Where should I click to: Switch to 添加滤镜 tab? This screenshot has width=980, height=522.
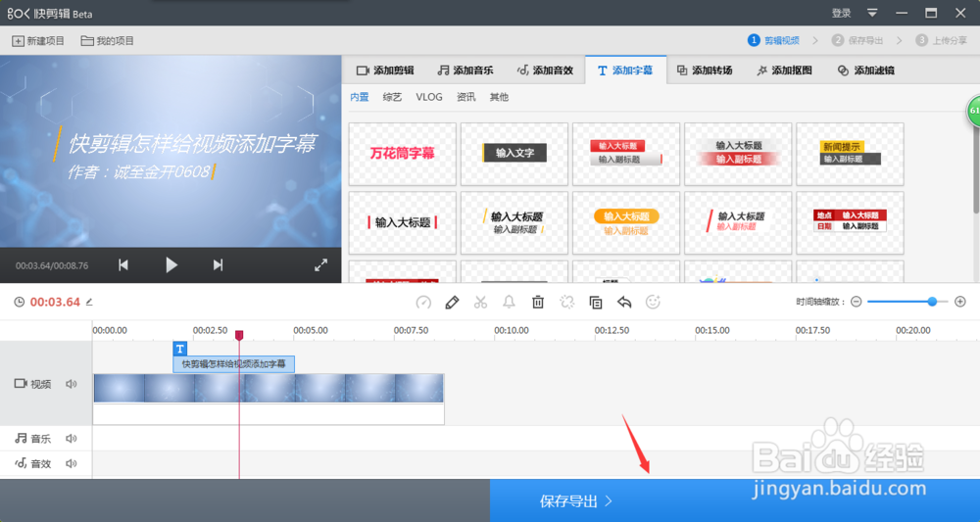coord(866,71)
